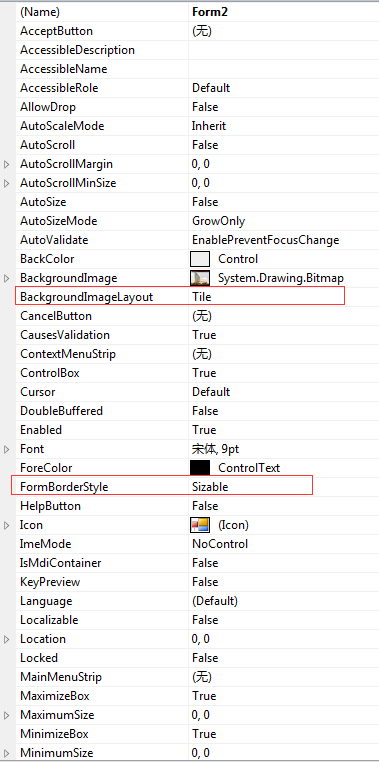Click the ControlBox True value

click(x=204, y=373)
